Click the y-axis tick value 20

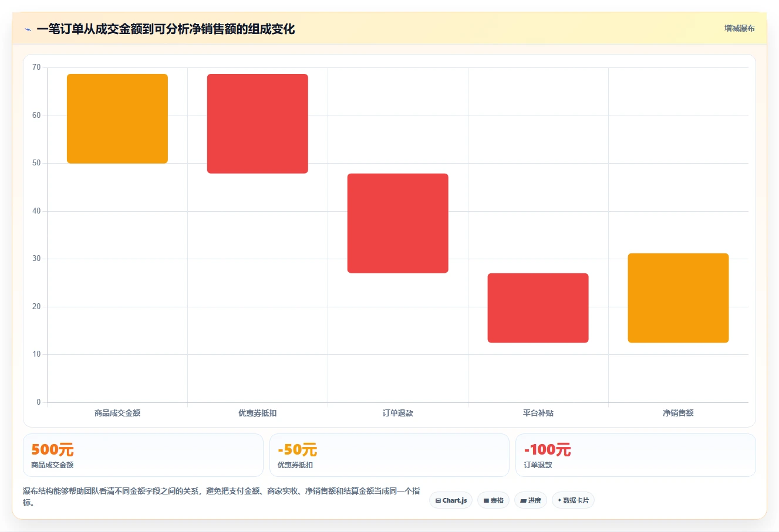(36, 307)
